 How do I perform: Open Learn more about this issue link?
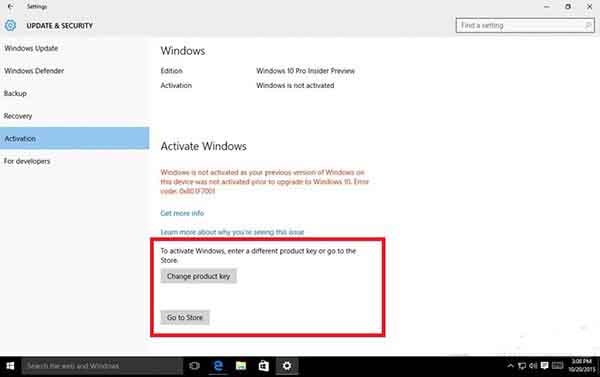[232, 232]
